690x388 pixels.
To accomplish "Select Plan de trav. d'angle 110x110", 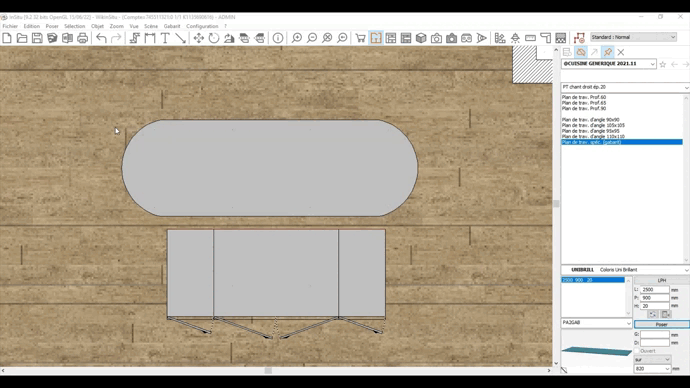I will 593,137.
